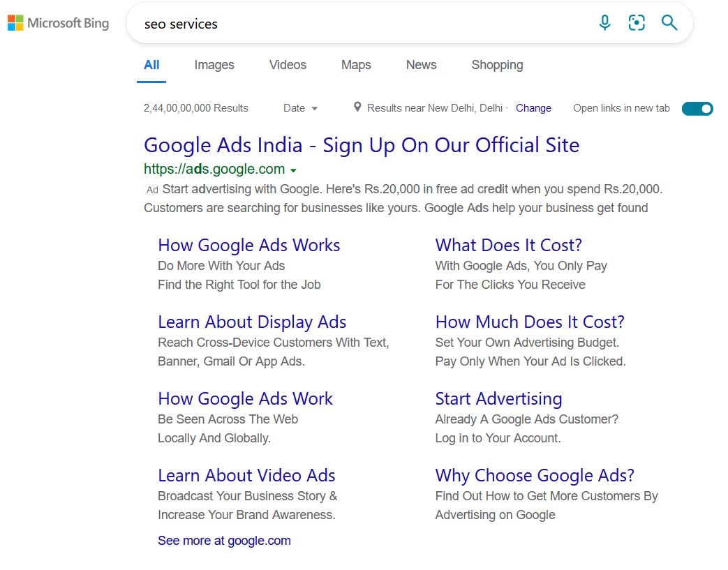The height and width of the screenshot is (570, 728).
Task: Click text Increase Your Brand Awareness.
Action: 246,515
